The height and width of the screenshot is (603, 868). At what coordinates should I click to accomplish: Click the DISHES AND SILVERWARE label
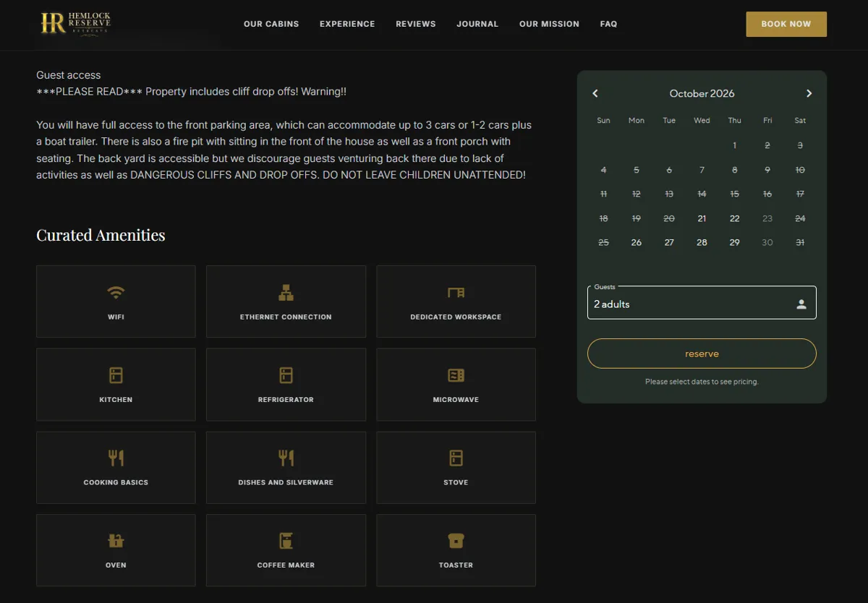[286, 482]
